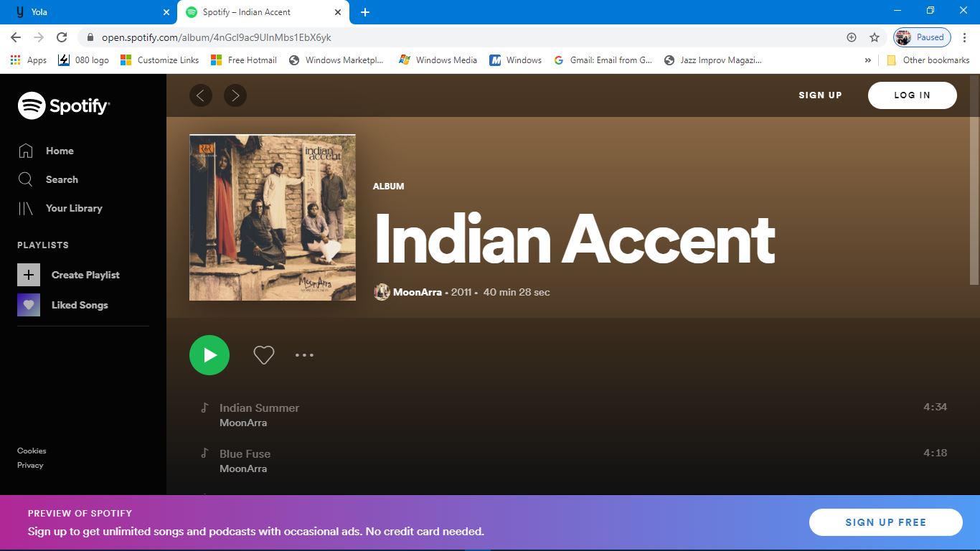Reload the page

point(62,37)
